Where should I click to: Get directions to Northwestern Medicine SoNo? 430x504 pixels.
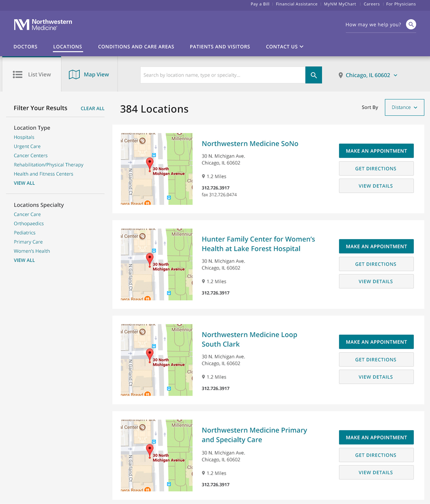[376, 169]
